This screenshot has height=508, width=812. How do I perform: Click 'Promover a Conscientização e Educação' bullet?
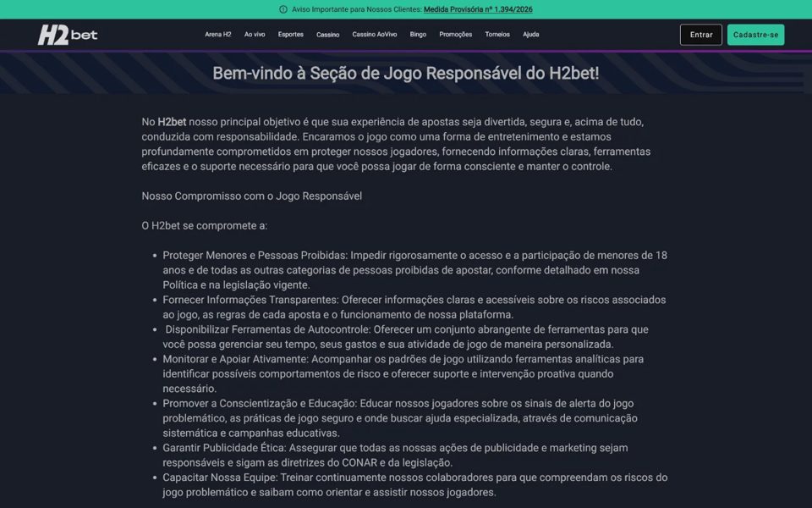click(x=400, y=417)
